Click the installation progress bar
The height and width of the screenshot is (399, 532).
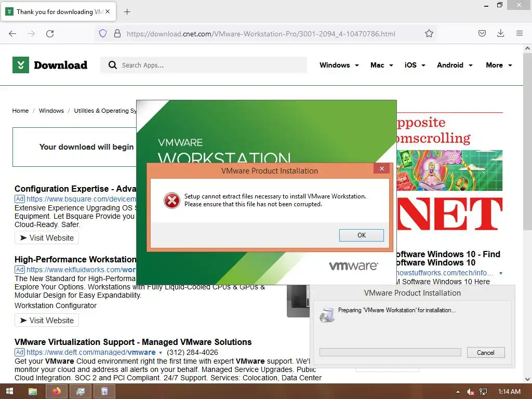point(390,352)
